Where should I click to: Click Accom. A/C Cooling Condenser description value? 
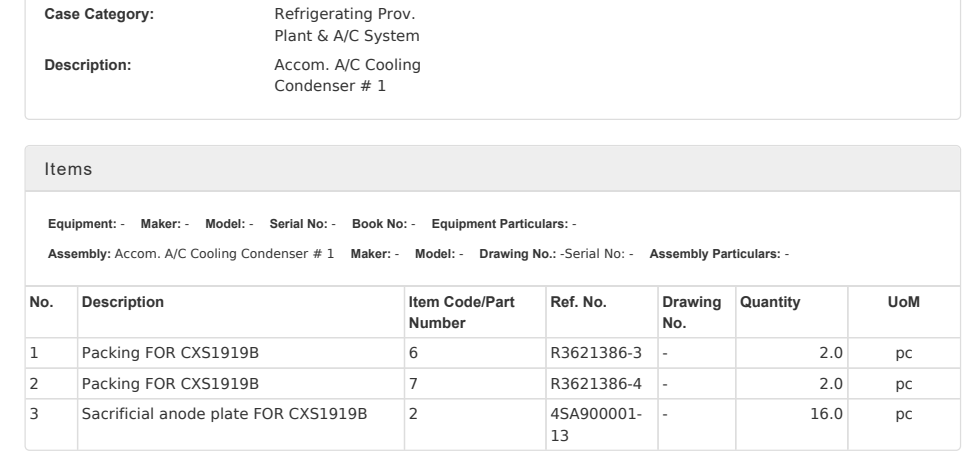pos(346,75)
